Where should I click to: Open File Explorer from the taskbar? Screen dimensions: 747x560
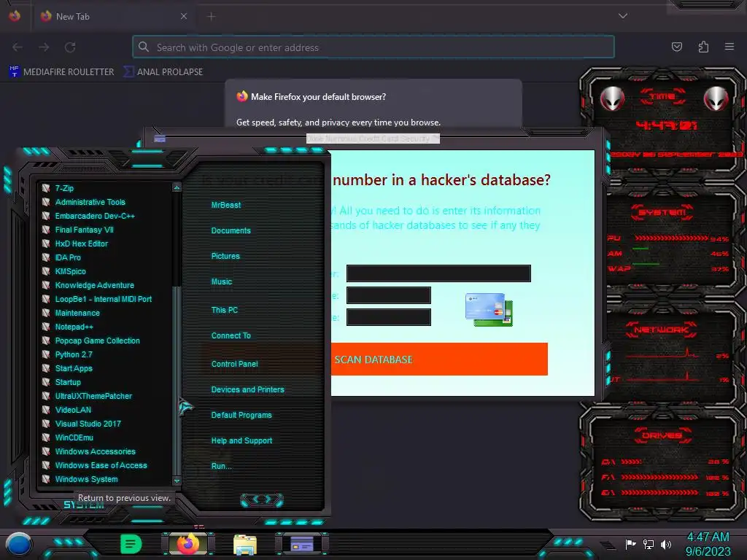click(245, 545)
